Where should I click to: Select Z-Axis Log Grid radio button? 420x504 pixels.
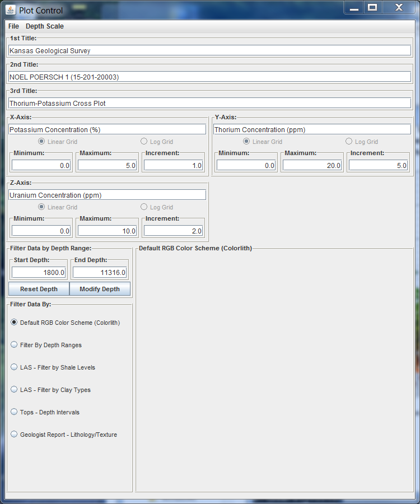[x=144, y=207]
